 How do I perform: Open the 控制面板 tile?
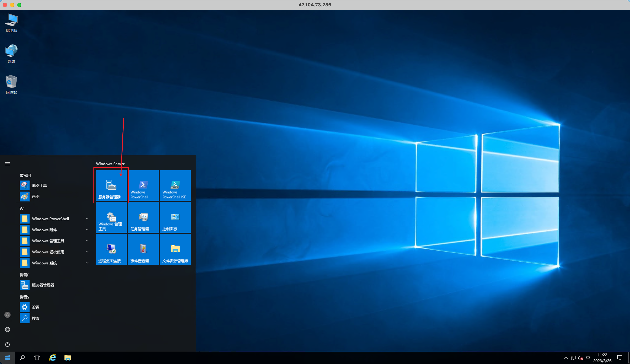(175, 217)
